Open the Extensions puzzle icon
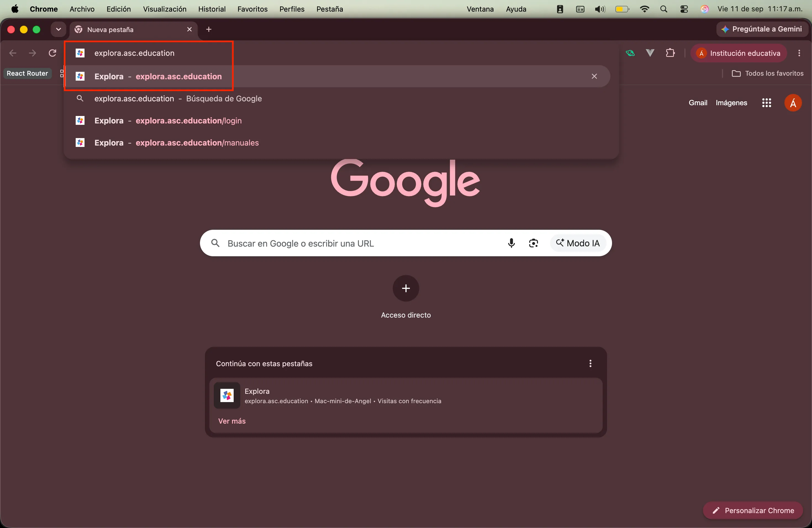 [670, 53]
